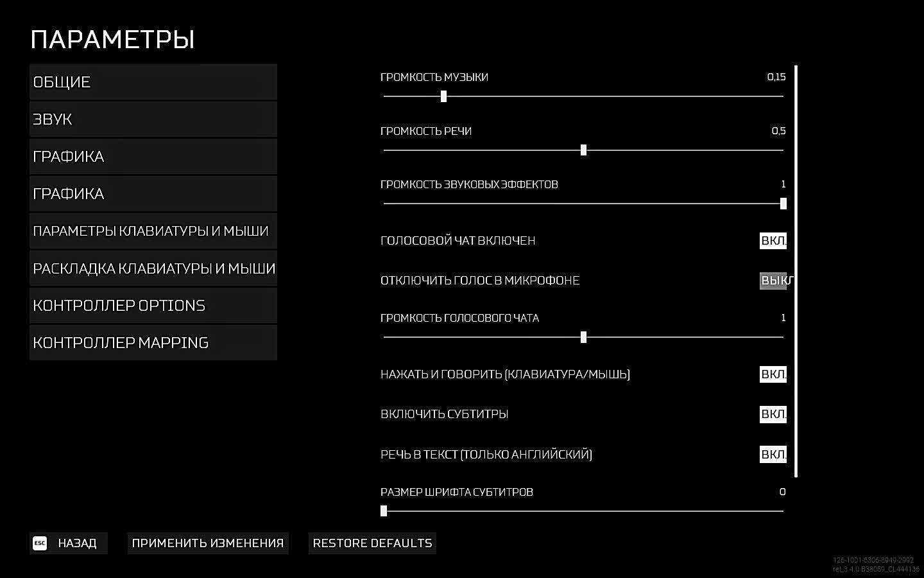Click the ГРОМКОСТЬ МУЗЫКИ slider handle
Viewport: 924px width, 578px height.
[x=443, y=96]
